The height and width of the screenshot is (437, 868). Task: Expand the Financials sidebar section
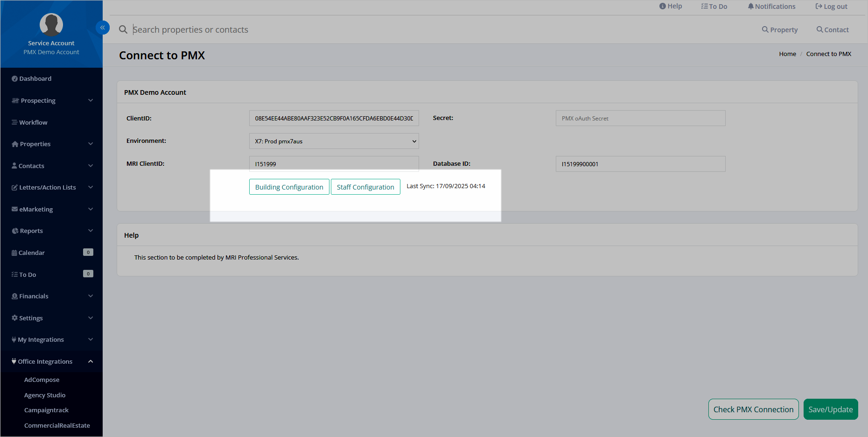click(51, 296)
